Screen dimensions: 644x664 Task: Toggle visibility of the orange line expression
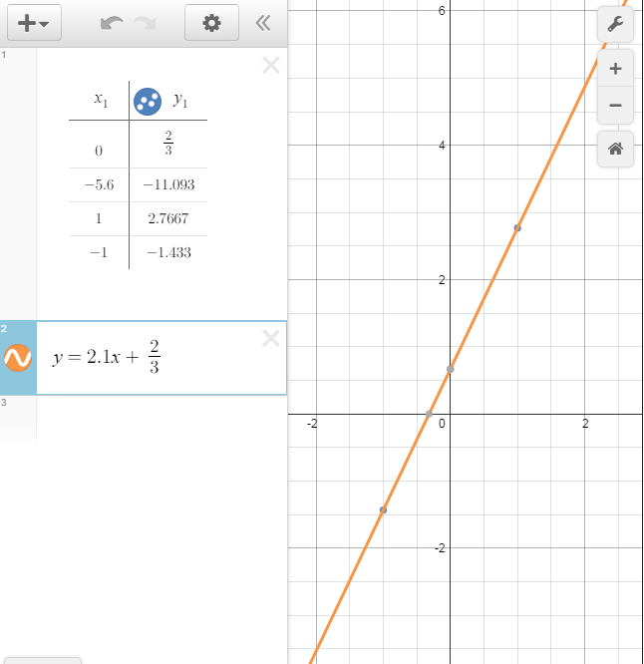tap(18, 358)
